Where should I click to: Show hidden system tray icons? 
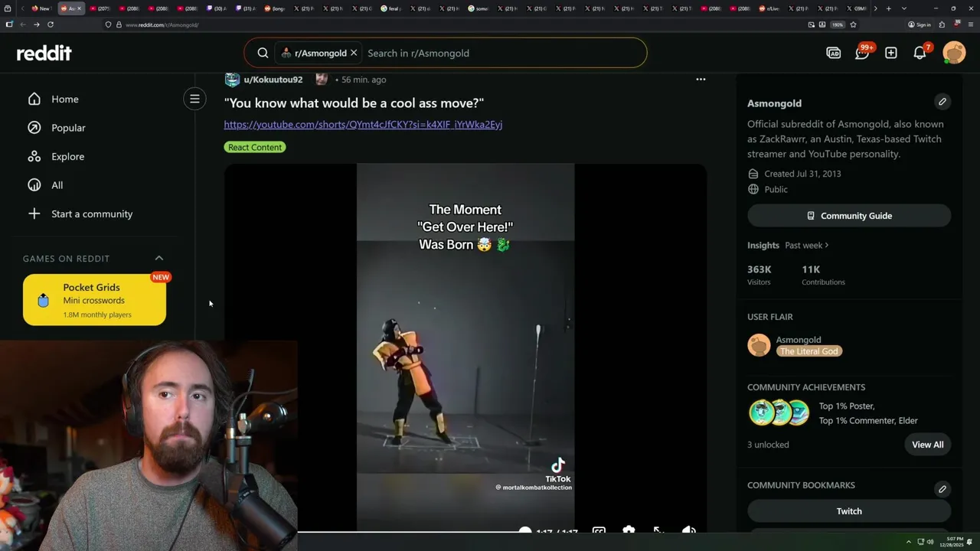(x=909, y=542)
